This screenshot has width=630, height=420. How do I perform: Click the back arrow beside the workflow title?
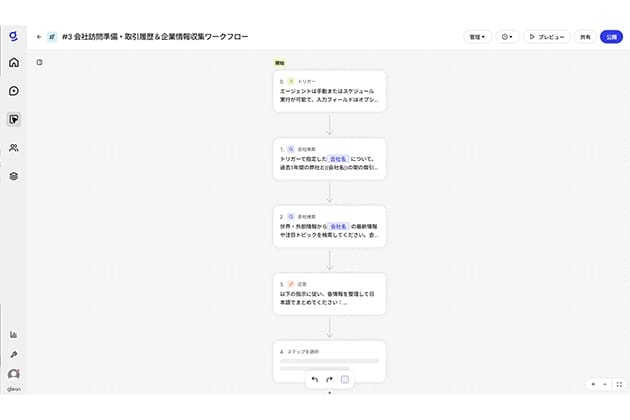39,36
